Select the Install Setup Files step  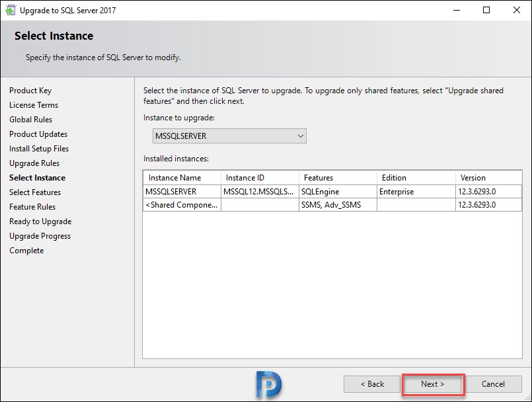coord(39,149)
